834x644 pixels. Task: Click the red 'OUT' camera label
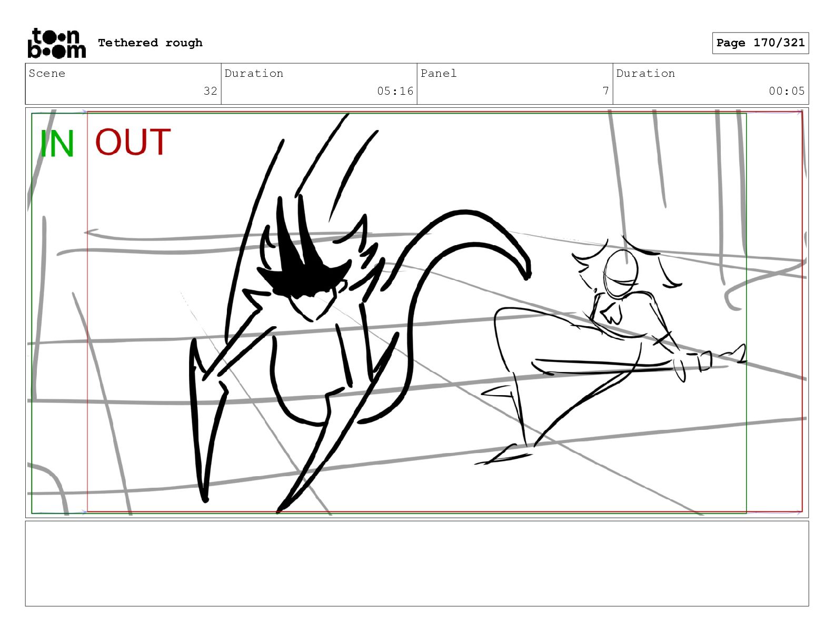pyautogui.click(x=133, y=142)
